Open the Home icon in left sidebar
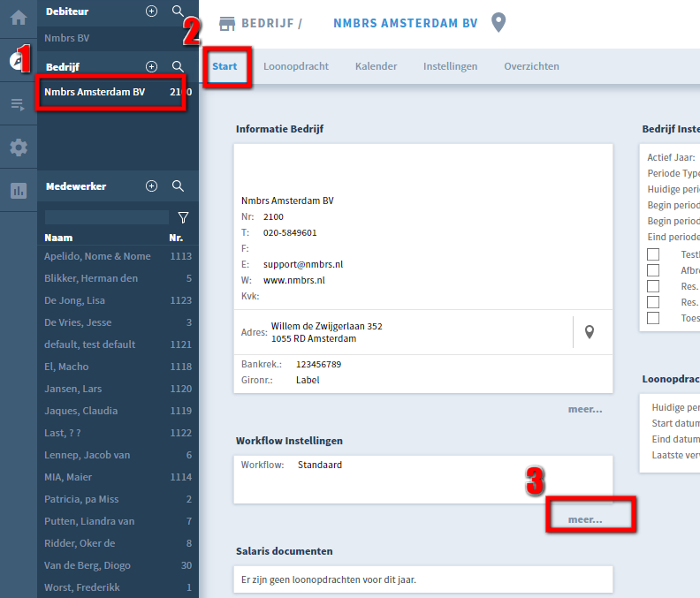Image resolution: width=700 pixels, height=598 pixels. [19, 18]
